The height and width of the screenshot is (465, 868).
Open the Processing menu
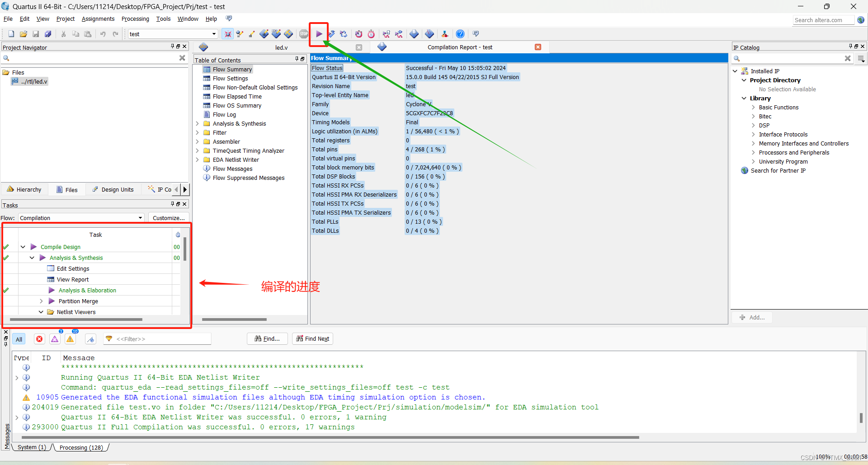click(x=135, y=19)
